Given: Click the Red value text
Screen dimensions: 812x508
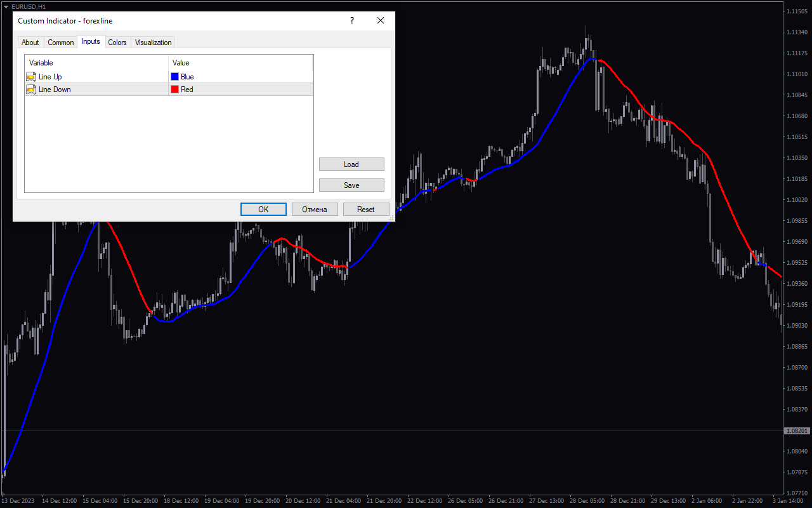Looking at the screenshot, I should pos(187,90).
